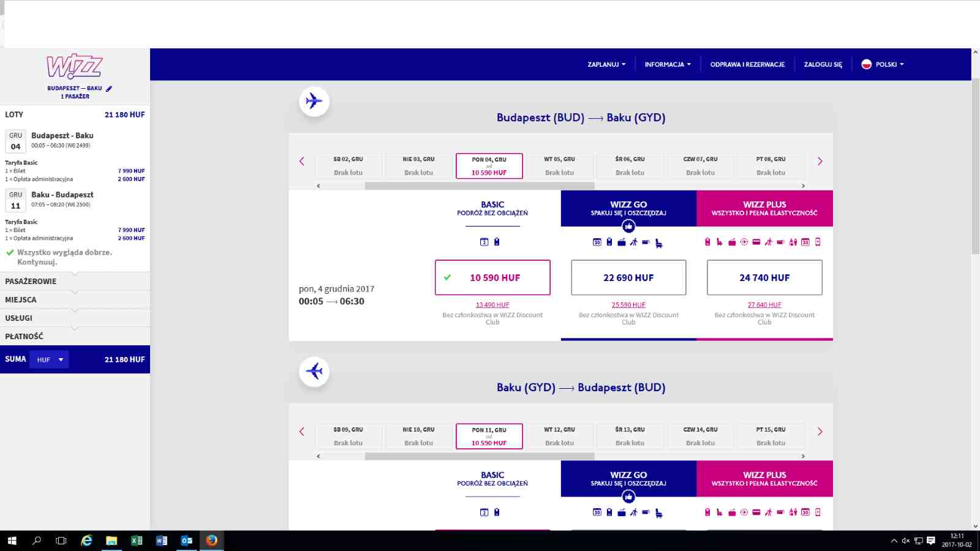Open the Windows Start menu
Image resolution: width=980 pixels, height=551 pixels.
(x=12, y=541)
